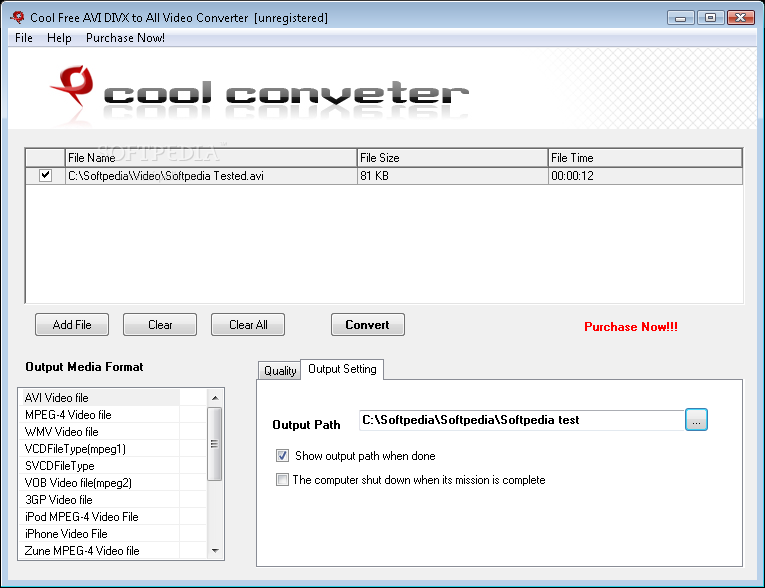
Task: Maximize the converter window
Action: coord(710,18)
